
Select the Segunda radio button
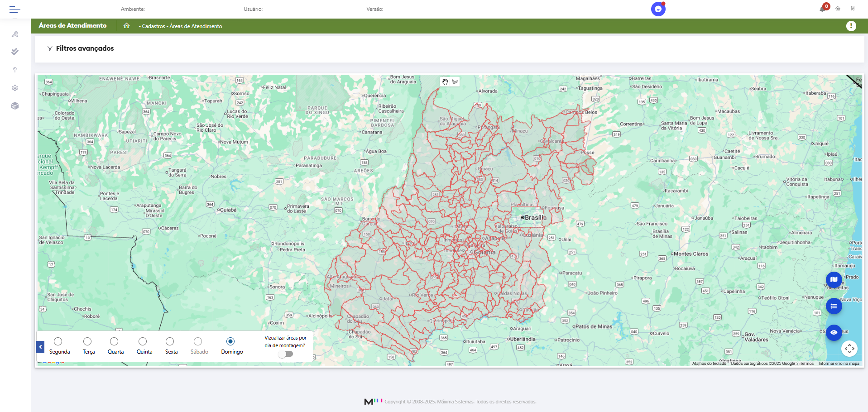(x=58, y=341)
